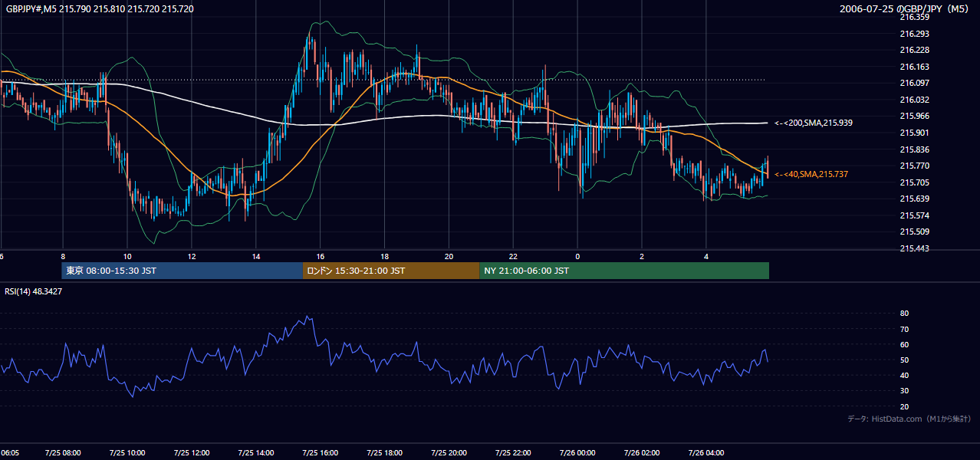Click price axis value 215.836
980x460 pixels.
click(914, 149)
